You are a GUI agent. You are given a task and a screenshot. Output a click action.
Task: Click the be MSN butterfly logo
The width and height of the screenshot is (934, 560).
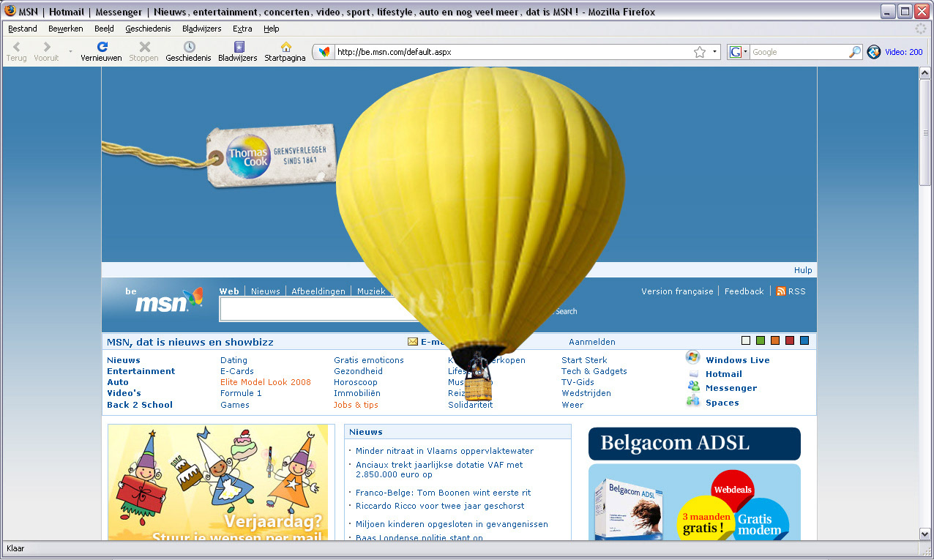162,299
